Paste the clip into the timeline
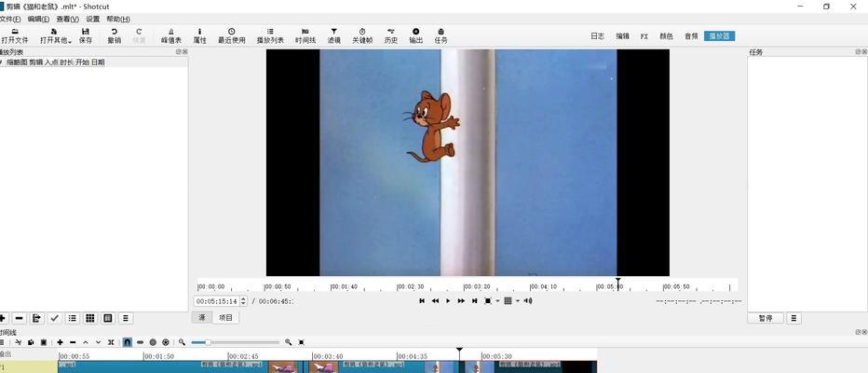868x373 pixels. 43,342
